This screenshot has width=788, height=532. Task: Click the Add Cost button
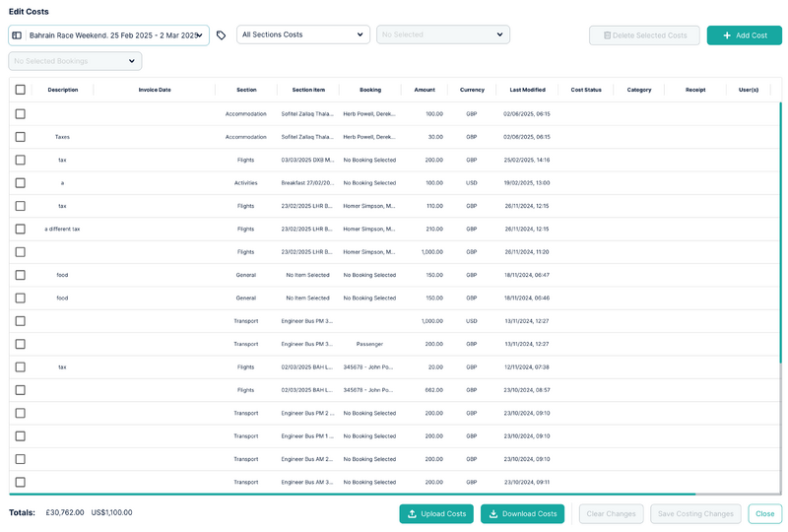pyautogui.click(x=745, y=35)
